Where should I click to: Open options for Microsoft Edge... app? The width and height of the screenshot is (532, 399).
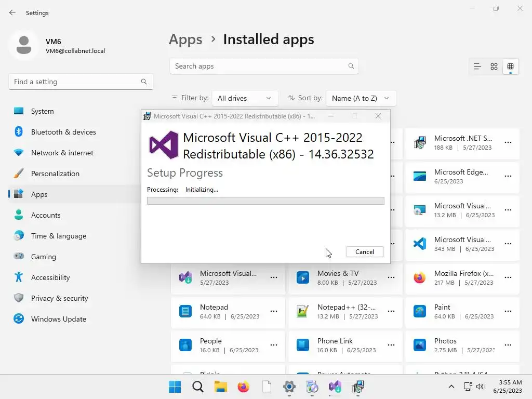tap(508, 176)
